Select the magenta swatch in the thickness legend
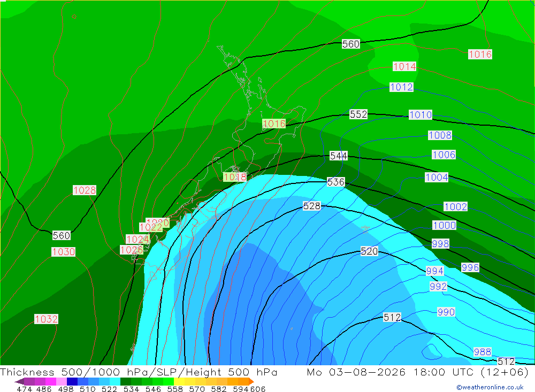Screen dimensions: 535x392 (51, 381)
